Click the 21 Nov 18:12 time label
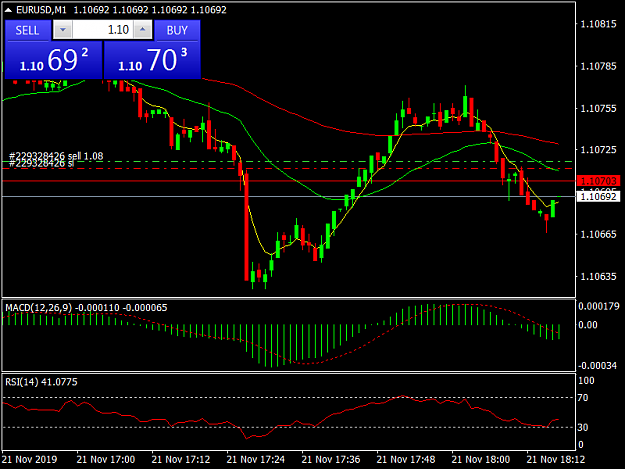625x469 pixels. pyautogui.click(x=556, y=459)
